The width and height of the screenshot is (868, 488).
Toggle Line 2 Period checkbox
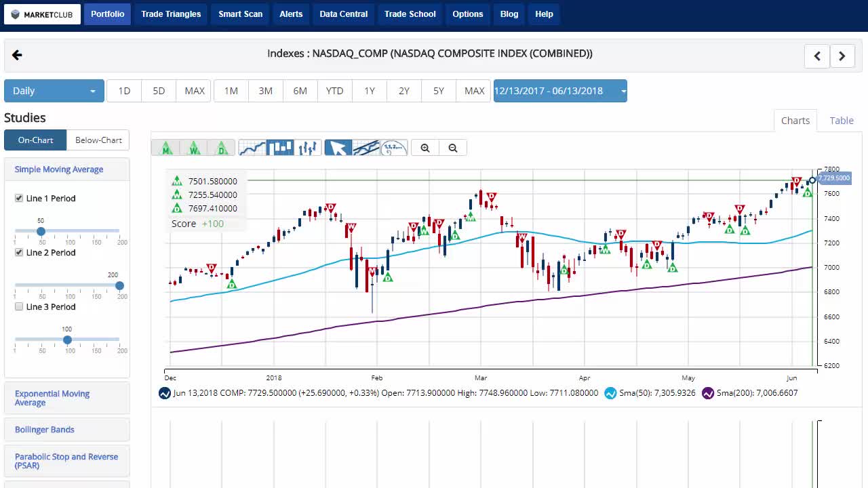(19, 252)
